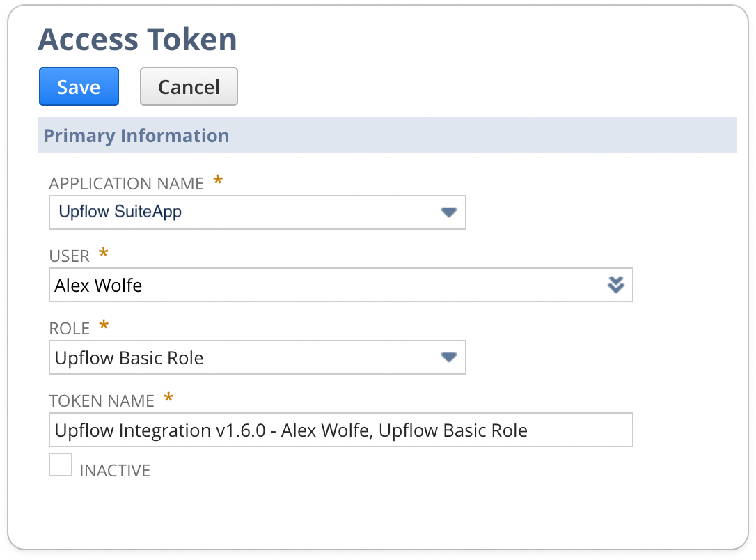Viewport: 756px width, 560px height.
Task: Click the required asterisk beside User
Action: click(103, 253)
